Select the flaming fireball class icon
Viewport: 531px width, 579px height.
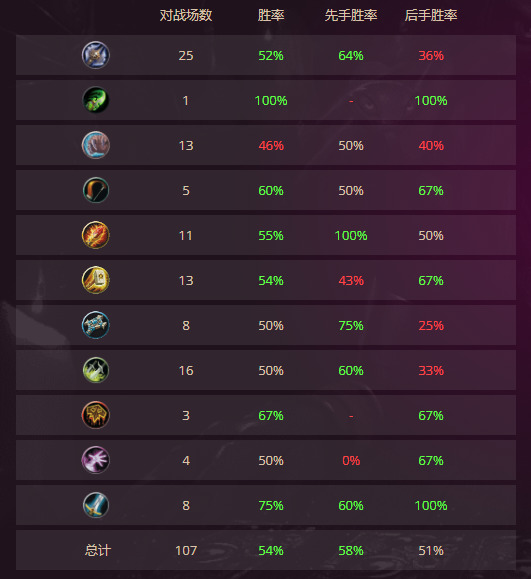click(x=96, y=235)
